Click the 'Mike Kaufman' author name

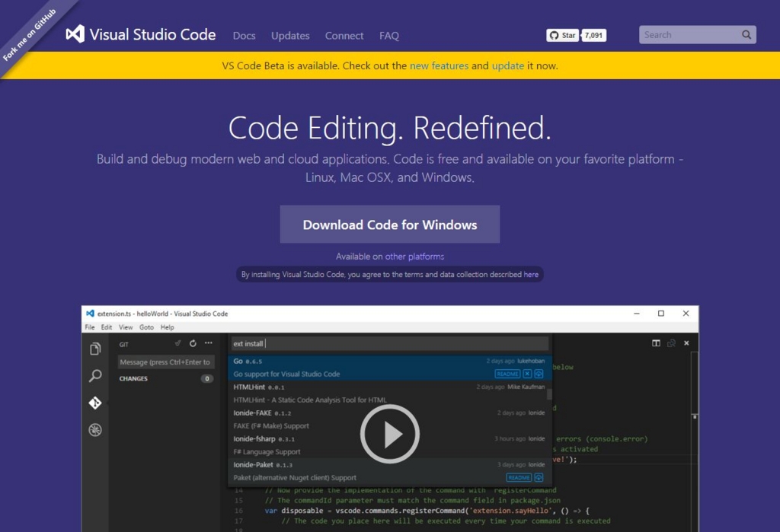tap(526, 387)
